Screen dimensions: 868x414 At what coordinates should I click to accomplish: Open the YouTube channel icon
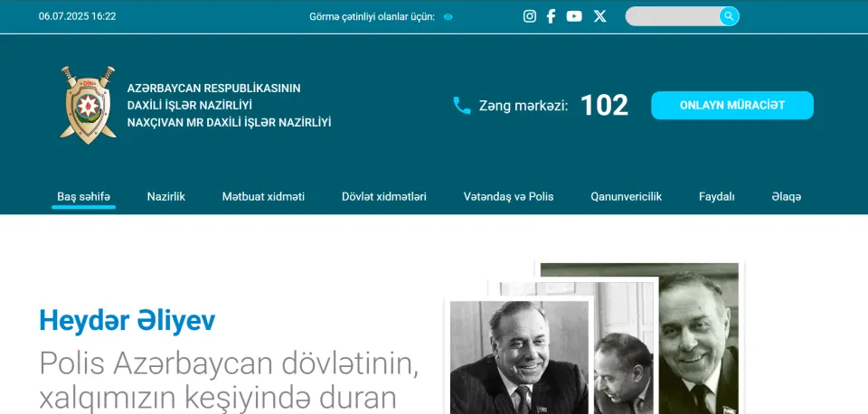click(574, 16)
